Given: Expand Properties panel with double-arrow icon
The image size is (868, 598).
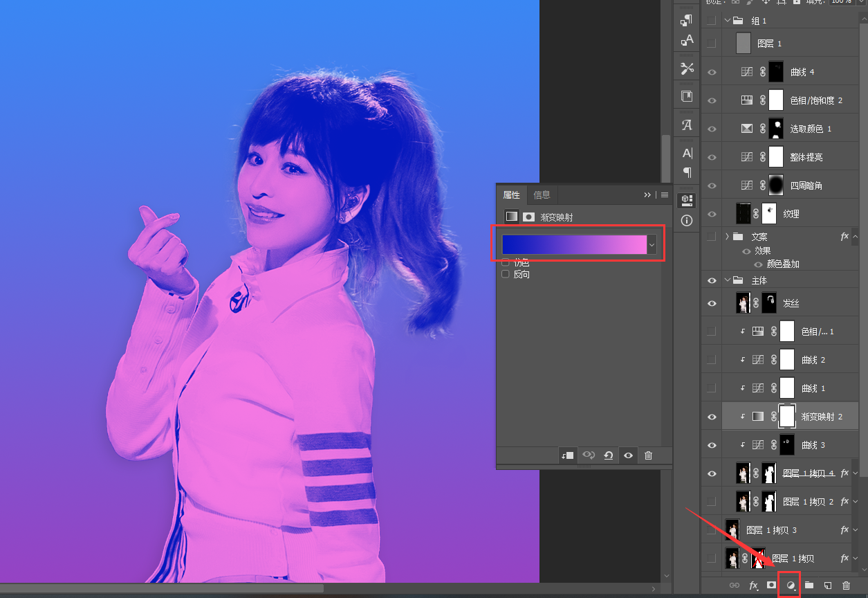Looking at the screenshot, I should 647,195.
